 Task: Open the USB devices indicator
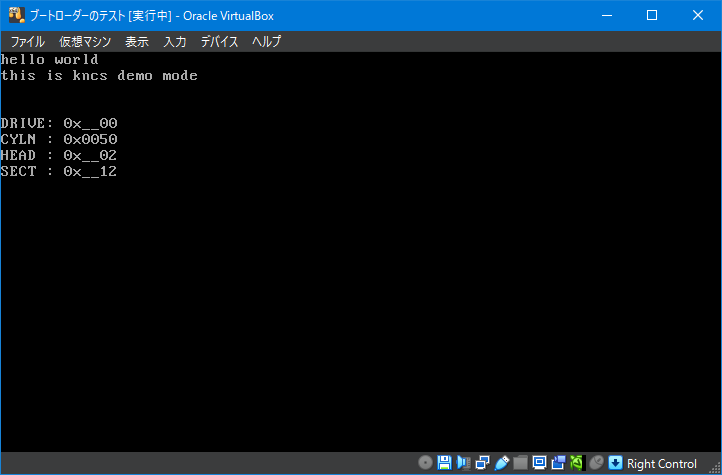point(502,463)
